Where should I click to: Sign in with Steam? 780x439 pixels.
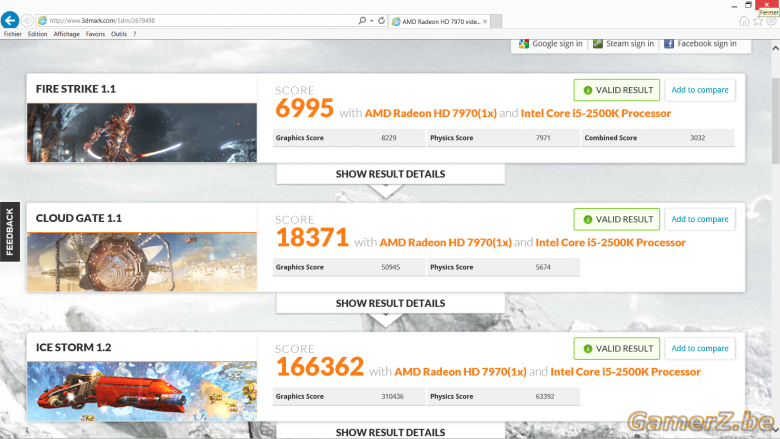630,44
